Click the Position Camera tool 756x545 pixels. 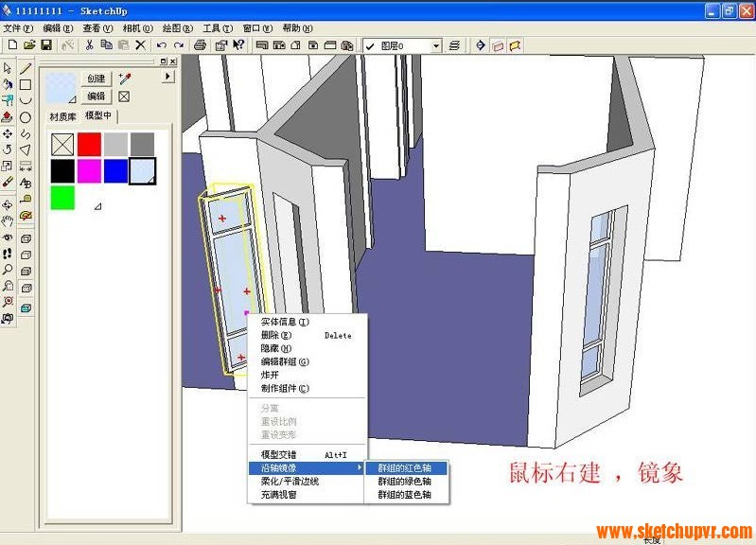coord(8,319)
